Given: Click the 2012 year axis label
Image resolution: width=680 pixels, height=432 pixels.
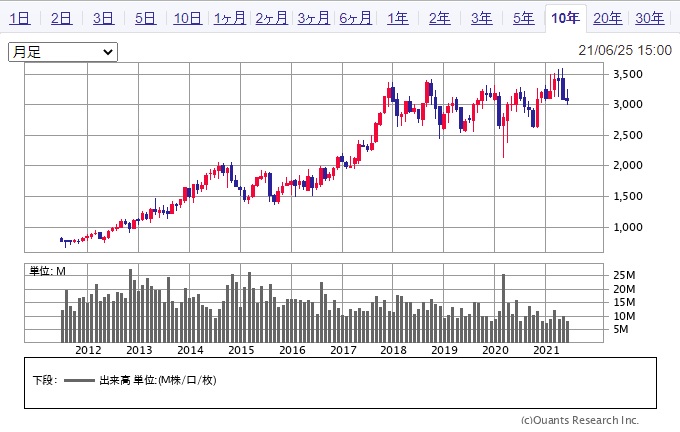Looking at the screenshot, I should (x=88, y=350).
